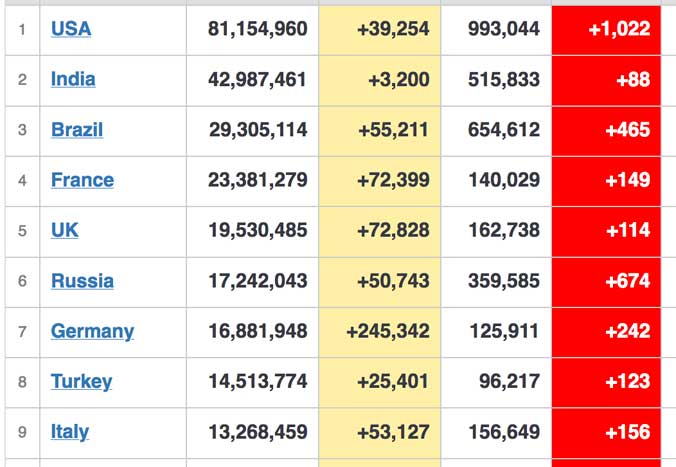Image resolution: width=676 pixels, height=467 pixels.
Task: Select Brazil total deaths 654,612
Action: coord(504,130)
